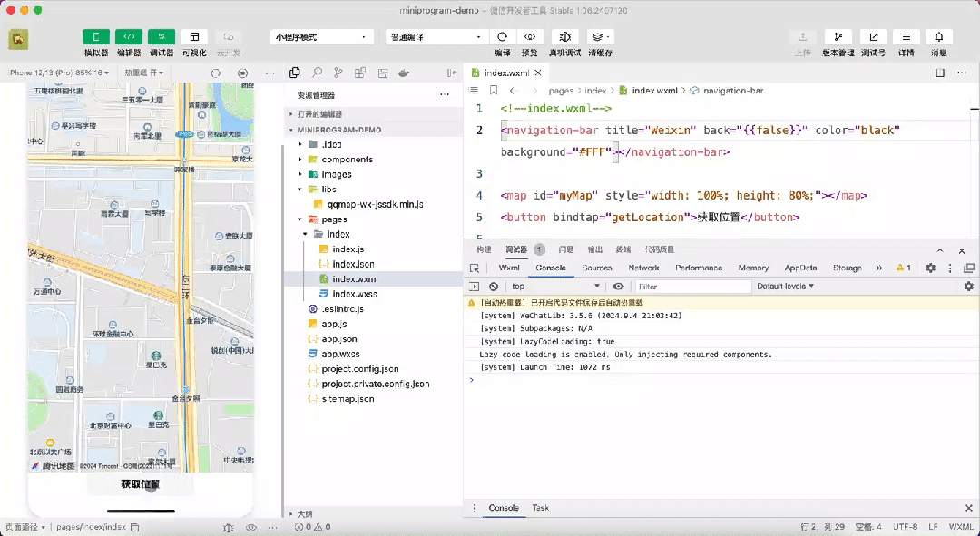The width and height of the screenshot is (980, 536).
Task: Collapse the pages folder
Action: 373,219
